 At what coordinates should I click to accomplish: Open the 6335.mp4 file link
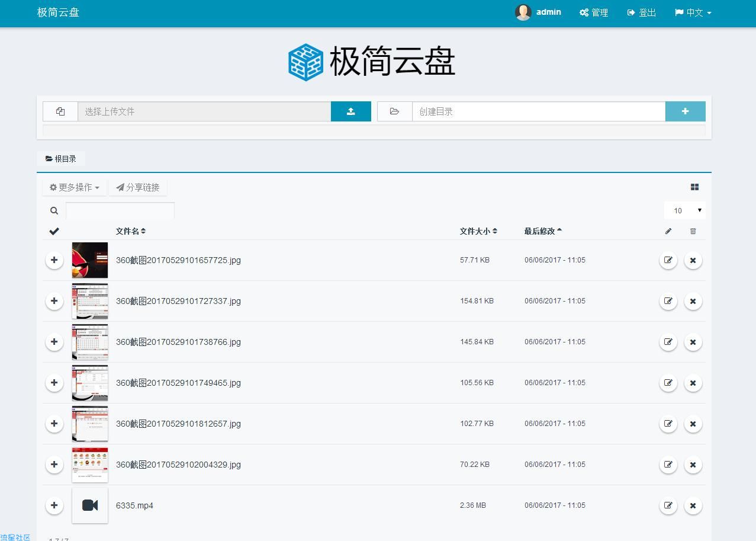coord(134,505)
